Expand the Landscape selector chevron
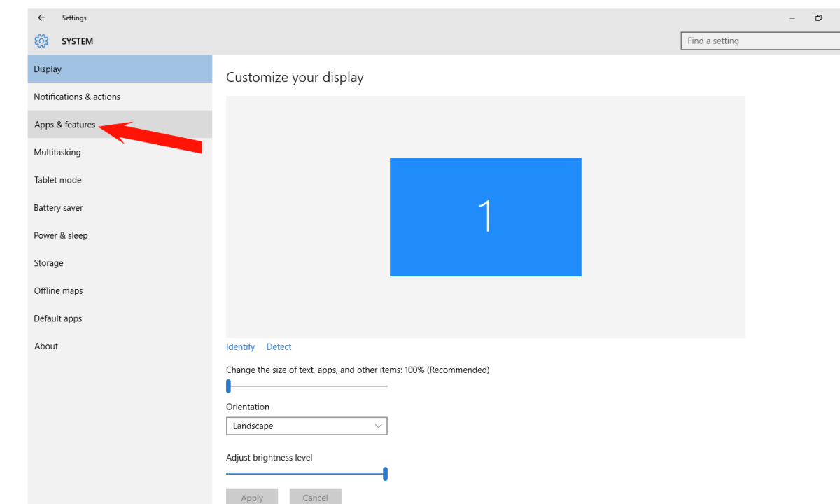 pos(378,426)
